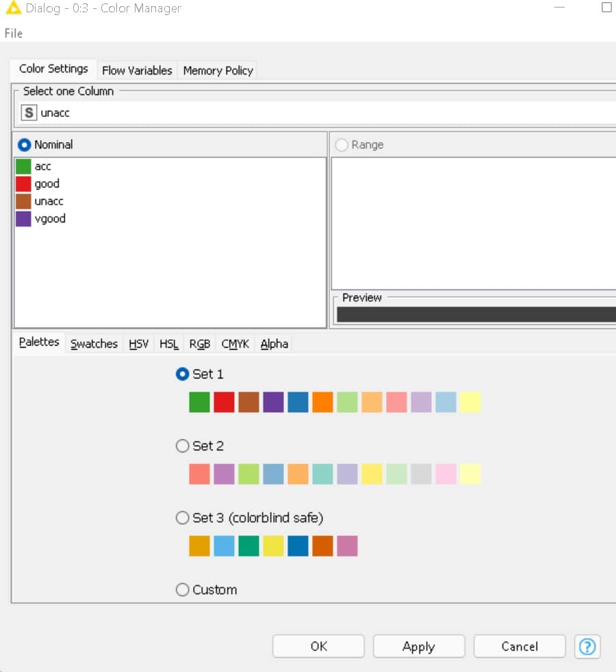Click the green color icon beside acc
The width and height of the screenshot is (616, 672).
(x=23, y=166)
